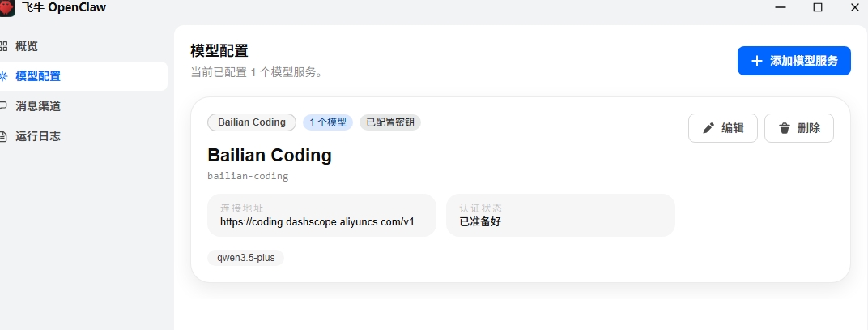Delete Bailian Coding service via 删除
The width and height of the screenshot is (868, 330).
coord(799,128)
